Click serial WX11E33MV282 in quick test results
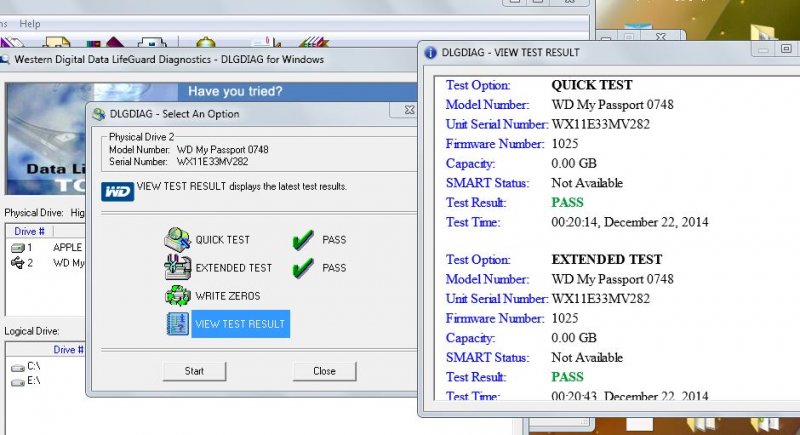Image resolution: width=800 pixels, height=435 pixels. (x=601, y=124)
